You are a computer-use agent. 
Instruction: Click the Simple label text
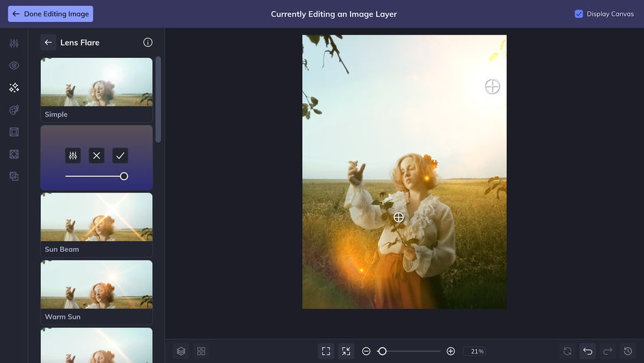56,114
